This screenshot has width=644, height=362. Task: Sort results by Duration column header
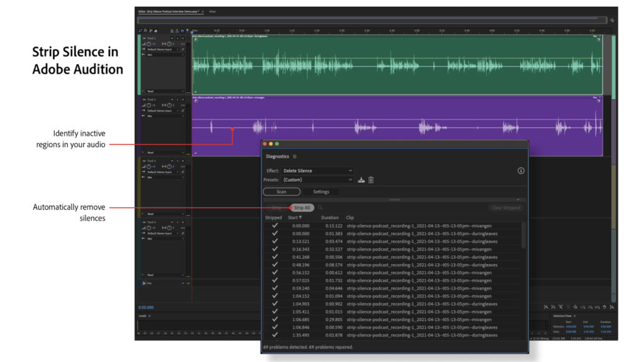pos(330,217)
